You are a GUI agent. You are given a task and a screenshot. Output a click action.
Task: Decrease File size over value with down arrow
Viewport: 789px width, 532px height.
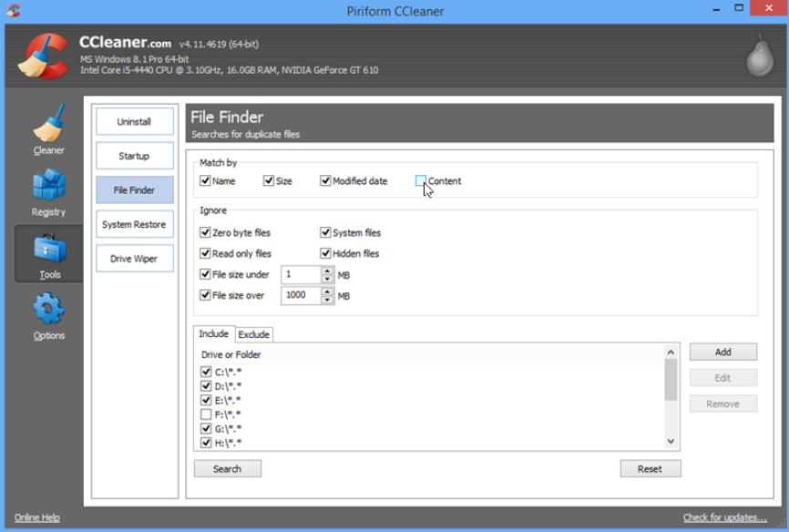(x=328, y=300)
